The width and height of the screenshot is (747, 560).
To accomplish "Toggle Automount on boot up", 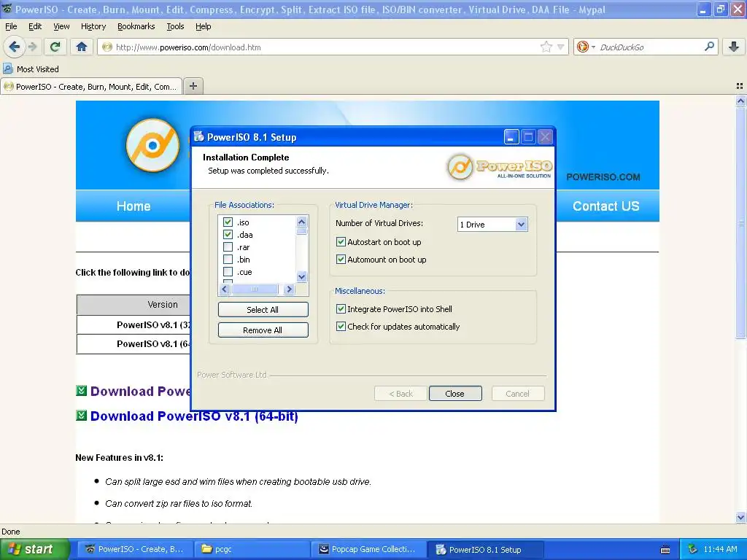I will click(x=341, y=260).
